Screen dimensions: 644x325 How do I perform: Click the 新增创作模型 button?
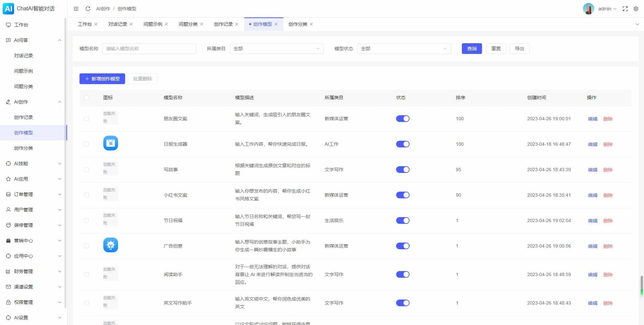point(102,79)
